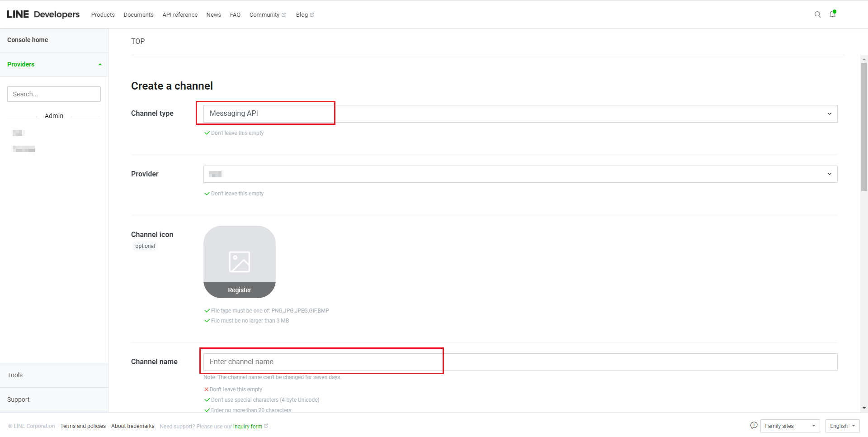Click the external link icon beside Blog
Viewport: 868px width, 437px height.
coord(313,14)
